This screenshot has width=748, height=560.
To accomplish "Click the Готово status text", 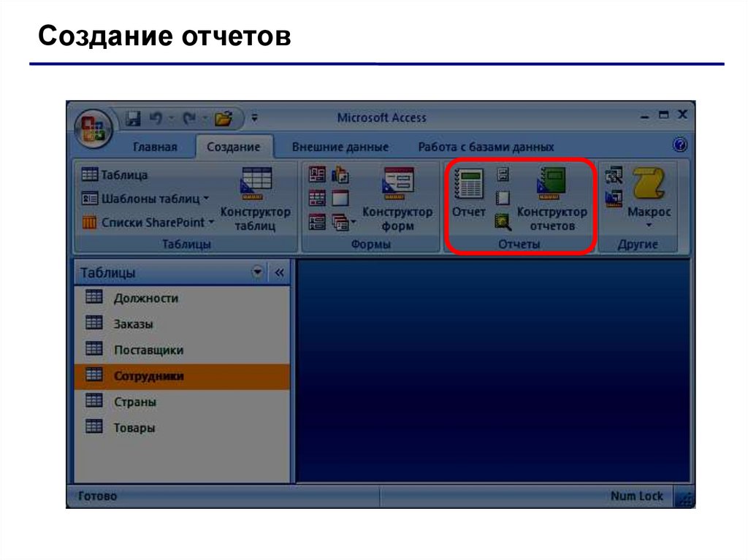I will tap(97, 496).
